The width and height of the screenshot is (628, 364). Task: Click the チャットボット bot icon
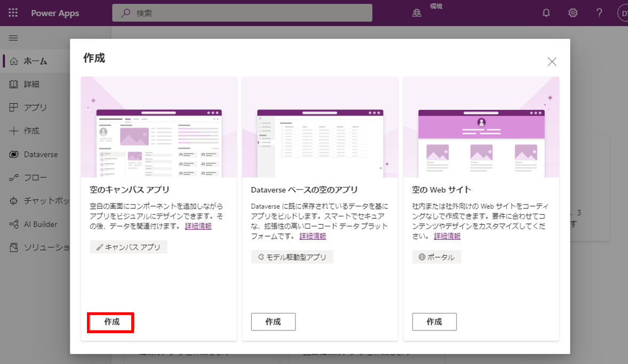click(14, 201)
